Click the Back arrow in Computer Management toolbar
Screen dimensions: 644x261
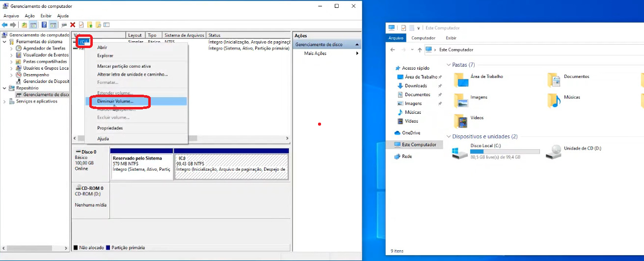click(x=5, y=25)
